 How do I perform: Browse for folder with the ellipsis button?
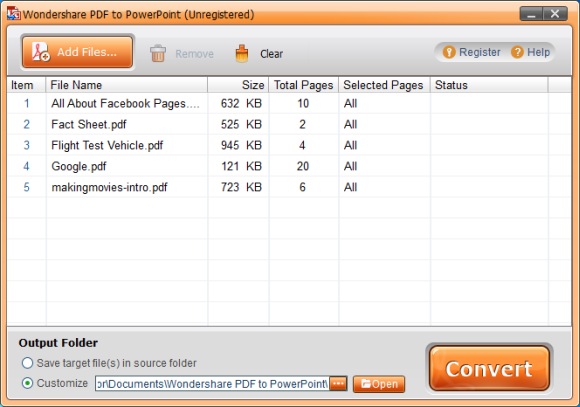(338, 384)
